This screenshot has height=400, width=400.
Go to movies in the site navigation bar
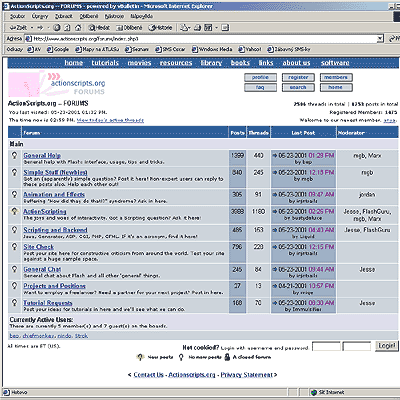(139, 63)
